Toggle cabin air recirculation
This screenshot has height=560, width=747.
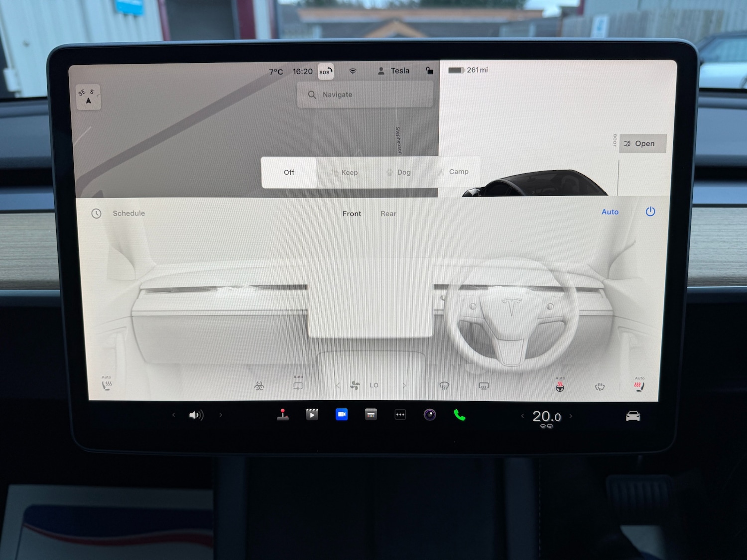pyautogui.click(x=298, y=385)
